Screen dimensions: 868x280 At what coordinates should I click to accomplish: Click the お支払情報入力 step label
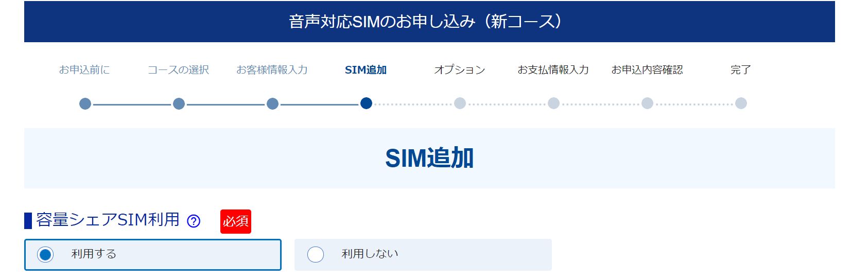coord(553,69)
